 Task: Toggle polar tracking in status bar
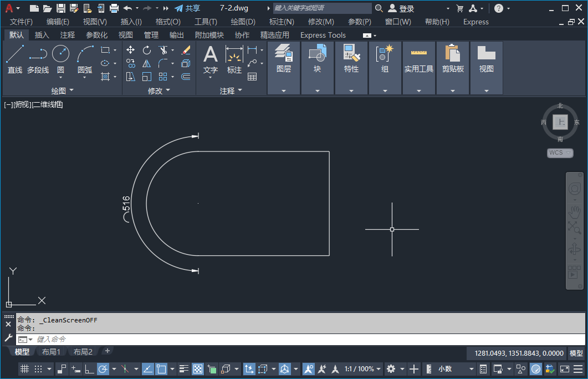point(103,369)
